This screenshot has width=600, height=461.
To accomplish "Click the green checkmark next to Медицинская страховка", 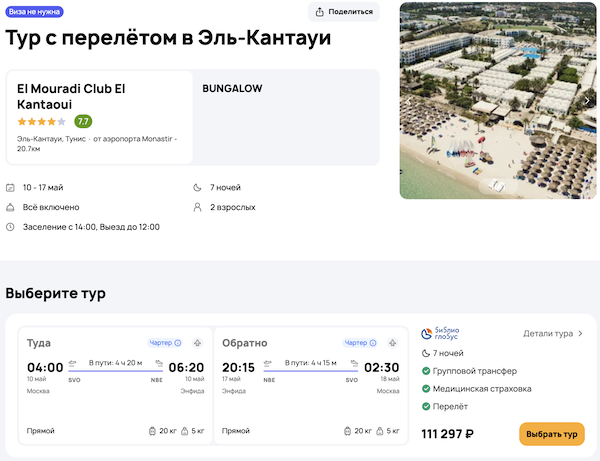I will tap(426, 389).
